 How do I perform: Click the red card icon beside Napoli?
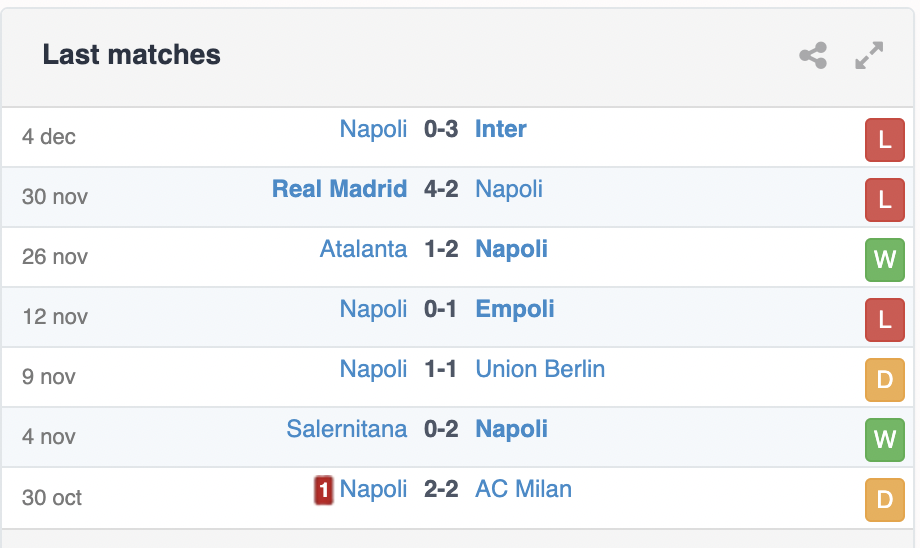pos(323,490)
